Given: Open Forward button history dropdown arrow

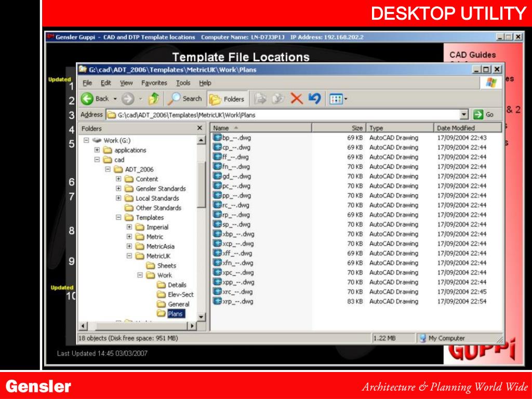Looking at the screenshot, I should coord(140,99).
